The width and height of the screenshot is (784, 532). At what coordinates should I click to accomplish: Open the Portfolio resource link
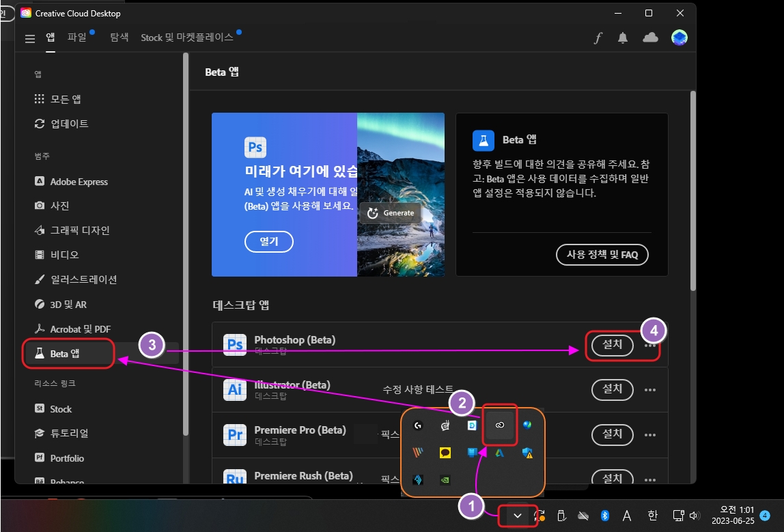click(59, 458)
